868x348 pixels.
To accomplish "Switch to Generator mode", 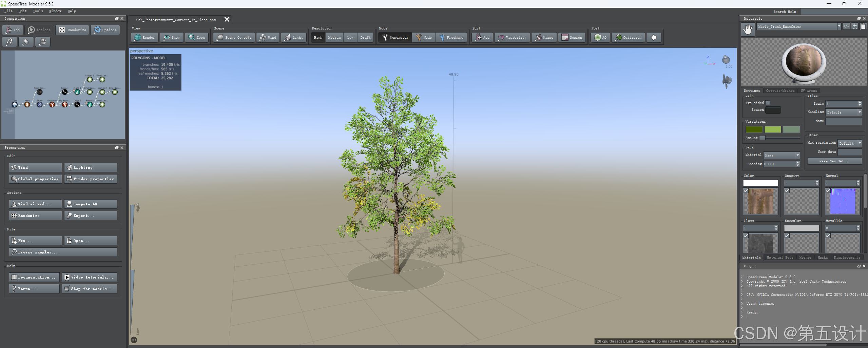I will click(395, 37).
